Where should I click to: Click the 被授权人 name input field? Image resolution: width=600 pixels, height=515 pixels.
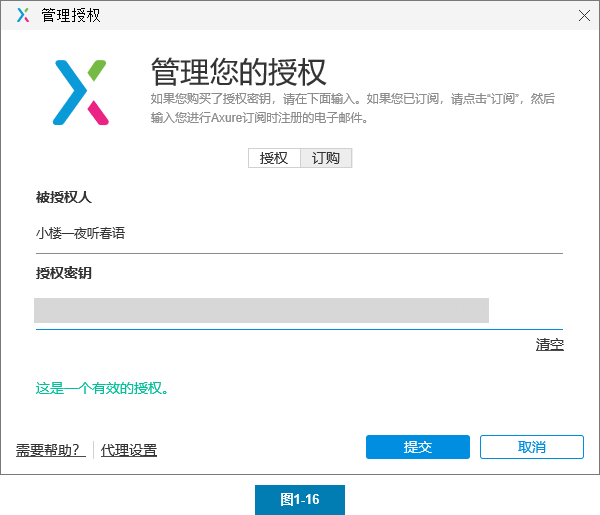(x=299, y=233)
